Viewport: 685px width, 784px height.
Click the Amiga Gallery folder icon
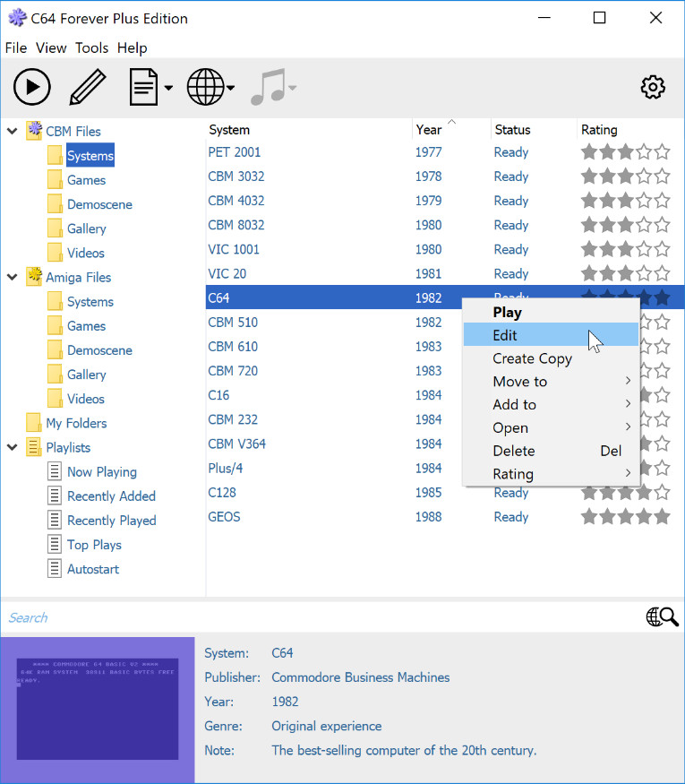click(55, 374)
